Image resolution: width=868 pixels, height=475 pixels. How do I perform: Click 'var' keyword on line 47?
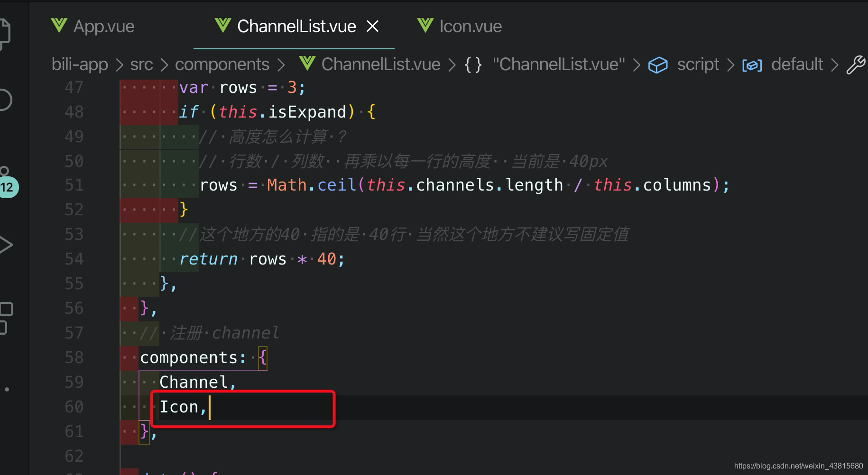coord(194,87)
